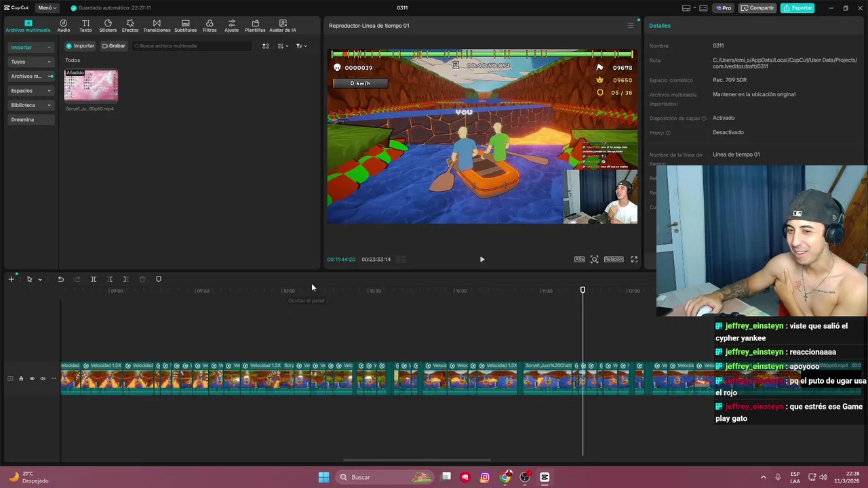
Task: Delete right of playhead trim tool
Action: [x=125, y=279]
